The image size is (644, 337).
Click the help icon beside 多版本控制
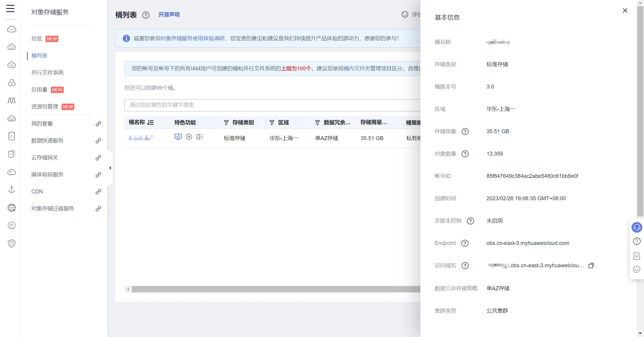pos(470,221)
